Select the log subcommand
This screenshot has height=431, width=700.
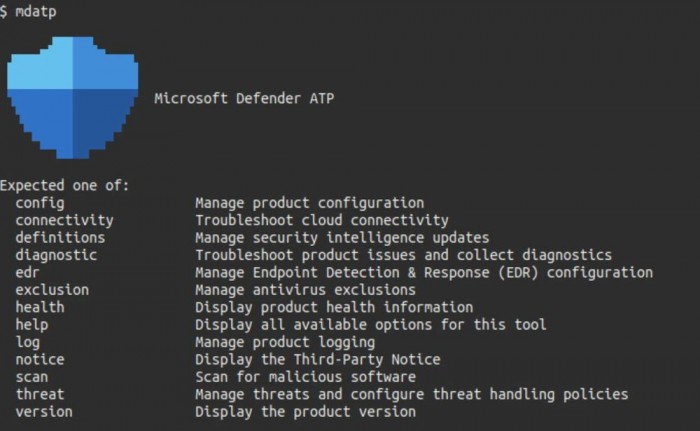click(28, 342)
